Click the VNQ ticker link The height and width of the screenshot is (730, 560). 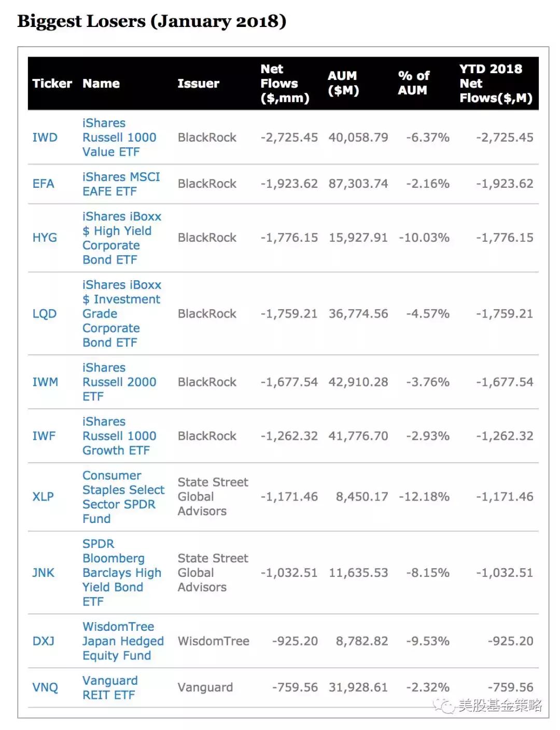coord(45,687)
